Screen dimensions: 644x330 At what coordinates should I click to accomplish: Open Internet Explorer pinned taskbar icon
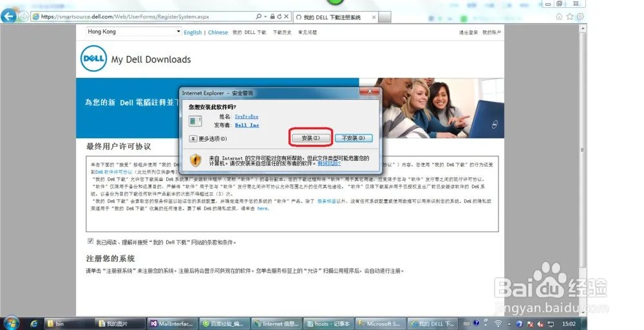pyautogui.click(x=33, y=324)
